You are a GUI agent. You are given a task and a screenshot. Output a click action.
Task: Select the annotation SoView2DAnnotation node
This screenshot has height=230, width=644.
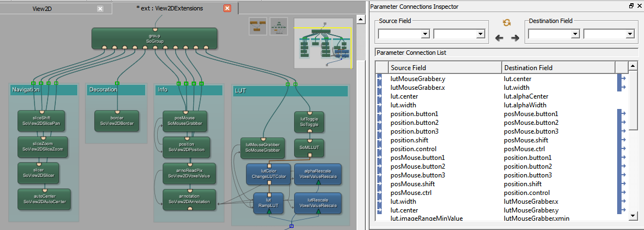click(x=185, y=198)
